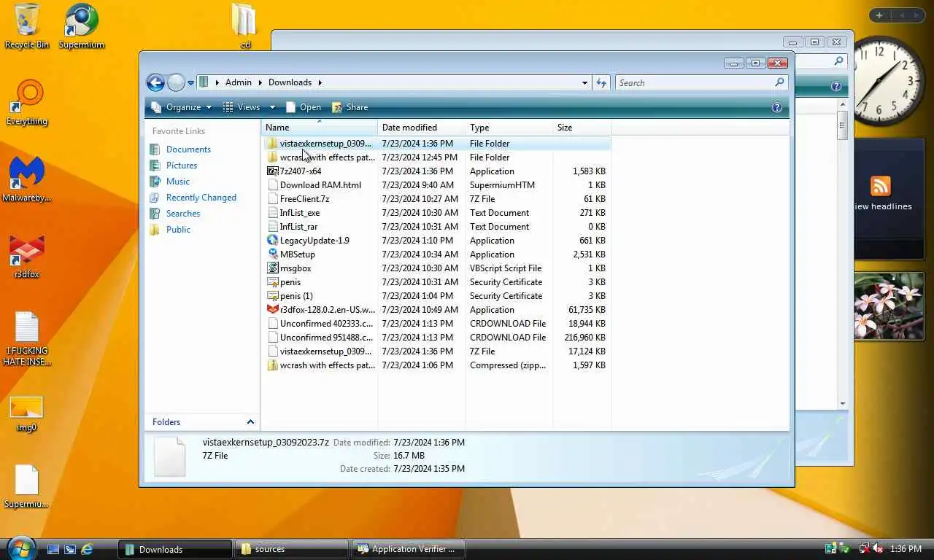
Task: Select the wcrash compressed zipped file row
Action: (436, 365)
